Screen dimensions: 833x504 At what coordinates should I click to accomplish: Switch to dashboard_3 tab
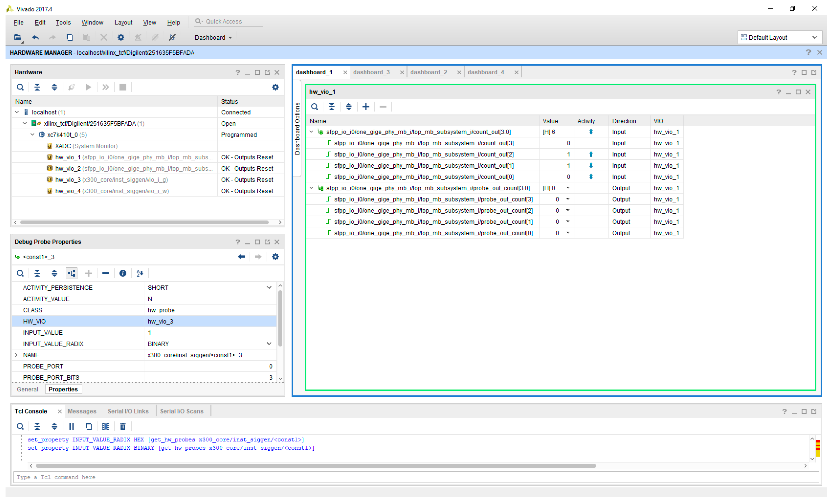[x=371, y=72]
